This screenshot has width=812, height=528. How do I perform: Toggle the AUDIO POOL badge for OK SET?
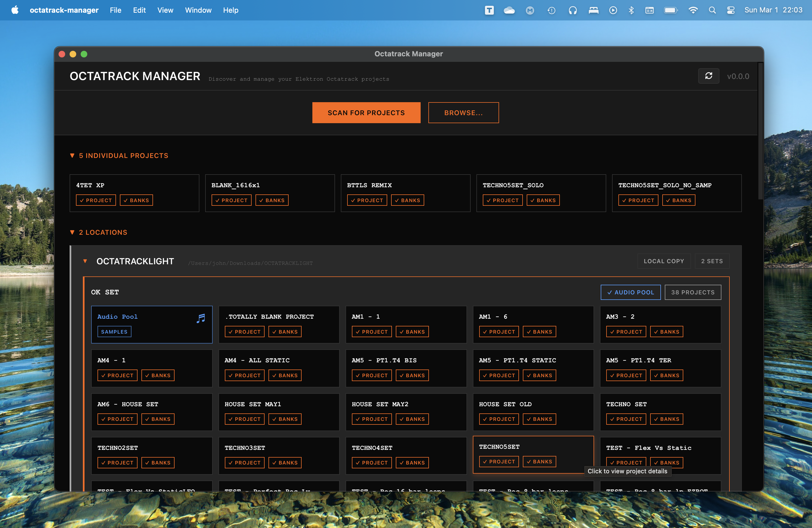[x=631, y=292]
